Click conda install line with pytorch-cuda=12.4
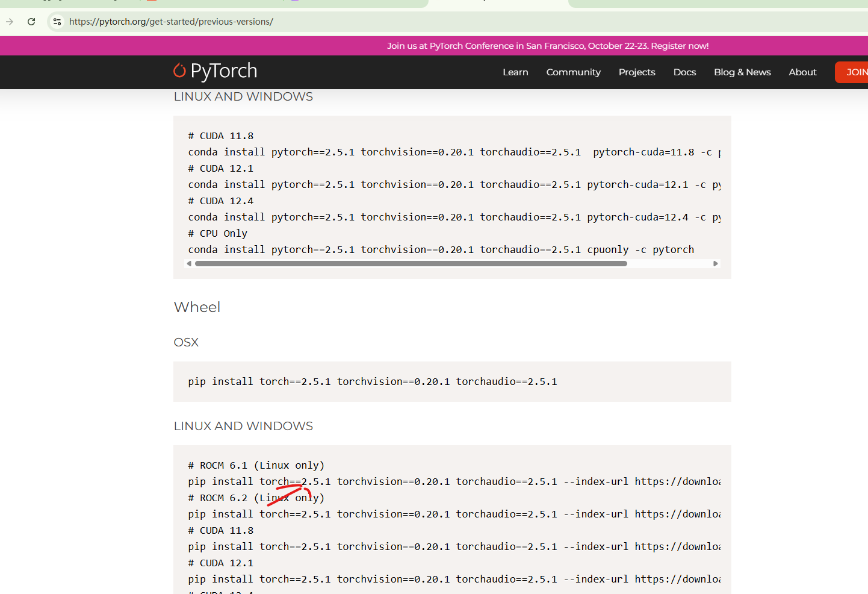 pyautogui.click(x=454, y=217)
